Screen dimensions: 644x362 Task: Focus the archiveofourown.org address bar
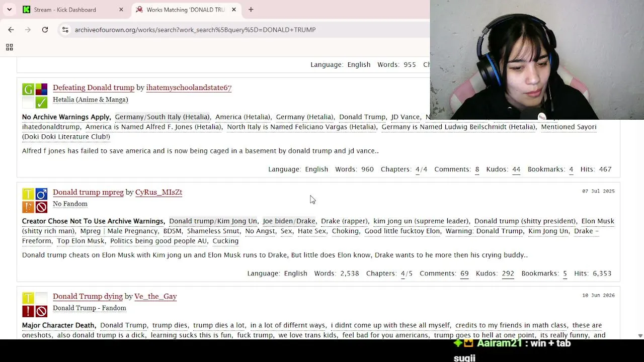[195, 30]
